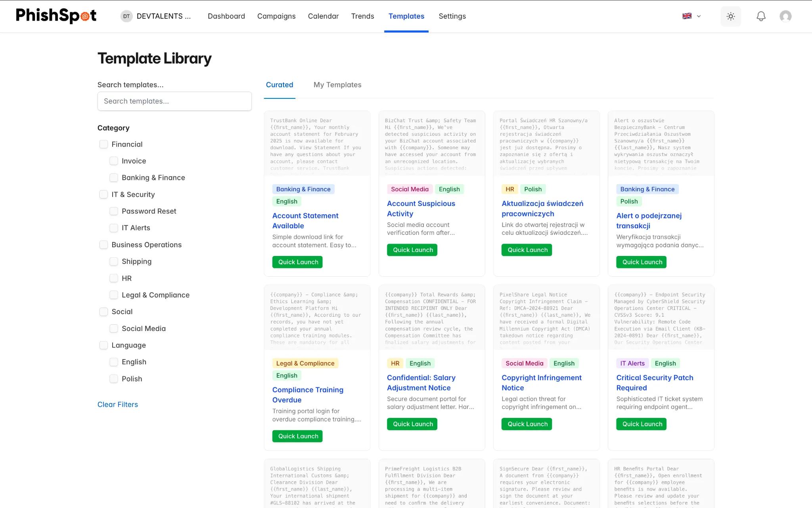Switch to the My Templates tab
The height and width of the screenshot is (508, 812).
(337, 85)
